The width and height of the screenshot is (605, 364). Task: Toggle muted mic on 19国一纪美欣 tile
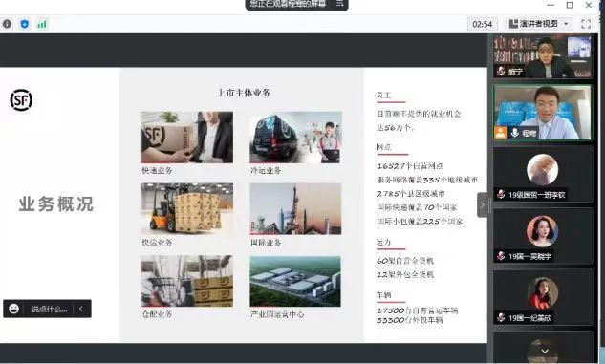pyautogui.click(x=501, y=318)
